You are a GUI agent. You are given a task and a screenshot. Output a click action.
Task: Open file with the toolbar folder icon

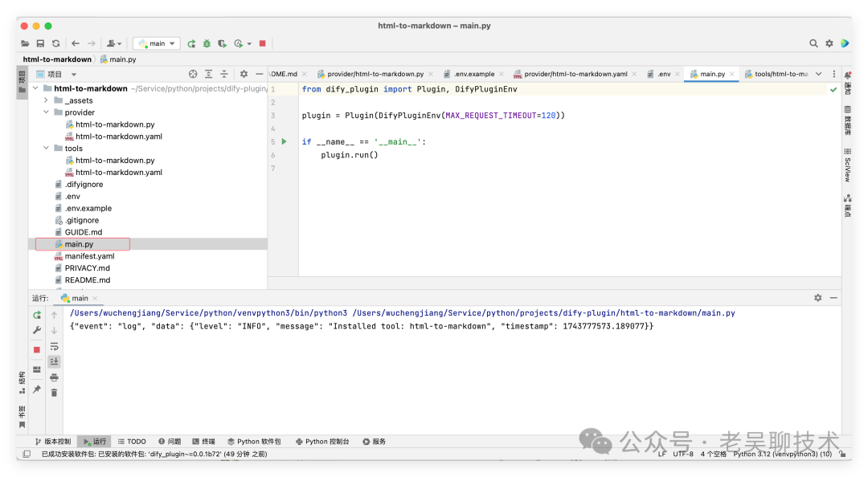[25, 43]
